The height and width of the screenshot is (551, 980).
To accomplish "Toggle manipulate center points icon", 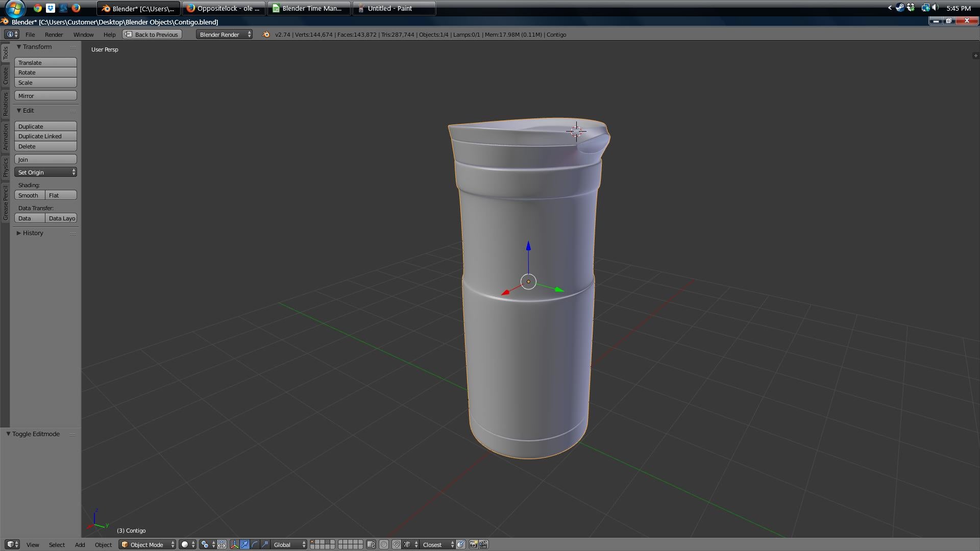I will (222, 544).
